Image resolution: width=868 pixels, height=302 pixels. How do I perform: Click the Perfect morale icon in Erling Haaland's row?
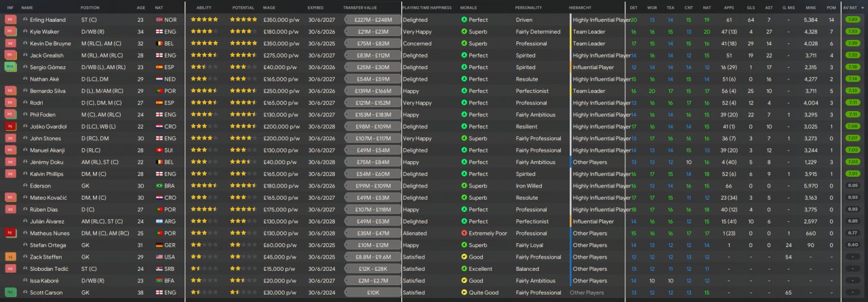click(x=464, y=20)
